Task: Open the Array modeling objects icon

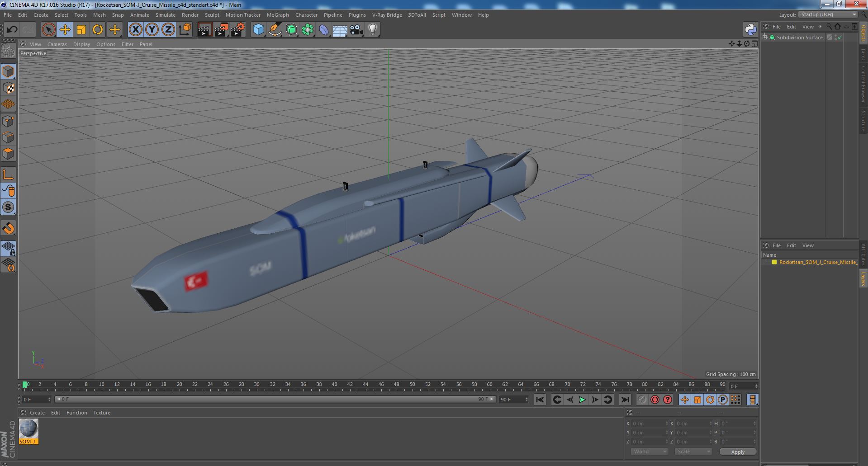Action: tap(308, 30)
